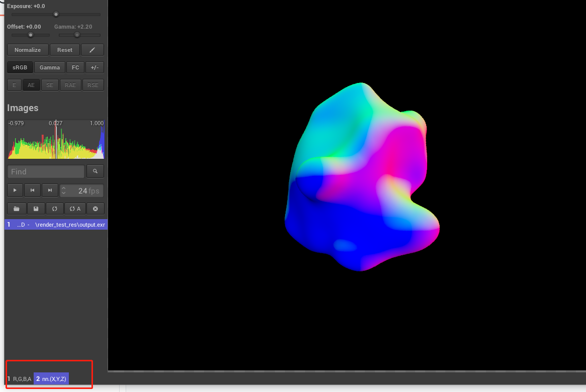
Task: Click the Reset button
Action: [x=65, y=50]
